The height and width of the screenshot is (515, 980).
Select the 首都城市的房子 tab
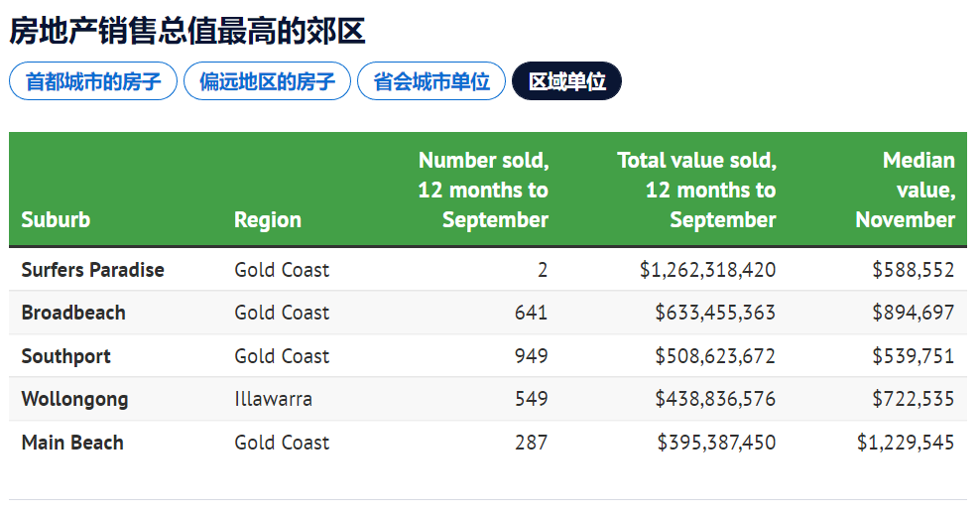coord(93,81)
